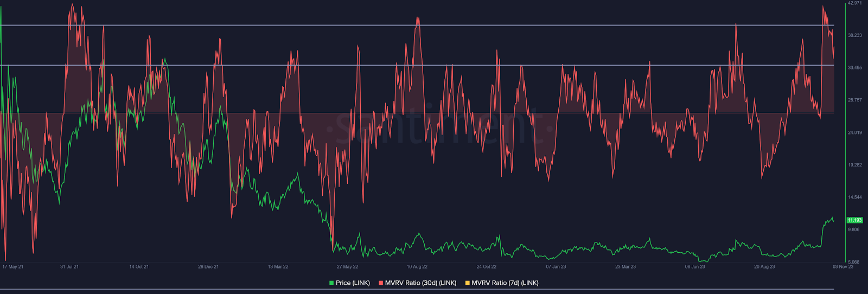868x294 pixels.
Task: Click the 07 Jan 23 date label
Action: (x=556, y=267)
